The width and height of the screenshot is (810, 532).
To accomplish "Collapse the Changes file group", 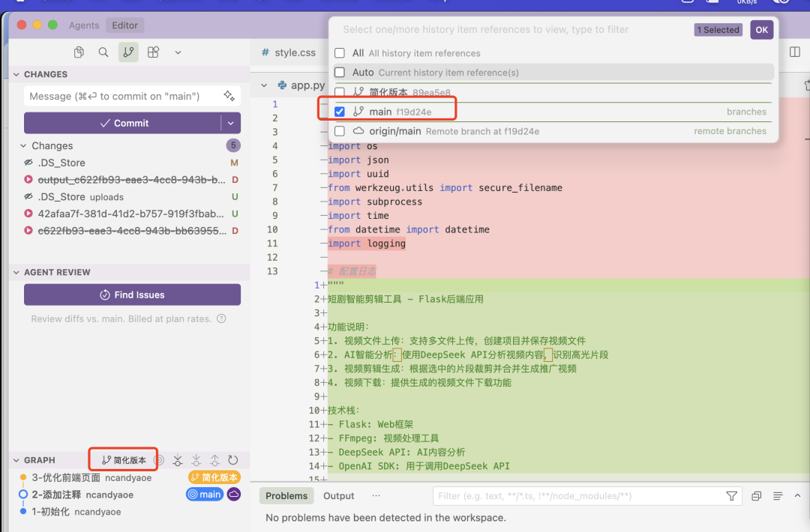I will coord(23,145).
